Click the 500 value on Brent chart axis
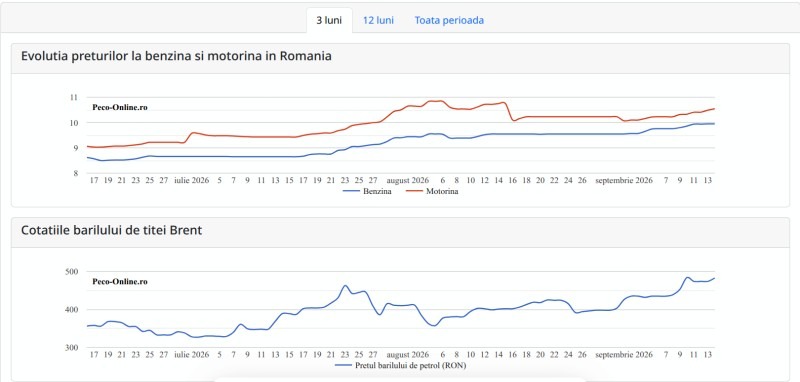Viewport: 800px width, 382px height. coord(72,271)
